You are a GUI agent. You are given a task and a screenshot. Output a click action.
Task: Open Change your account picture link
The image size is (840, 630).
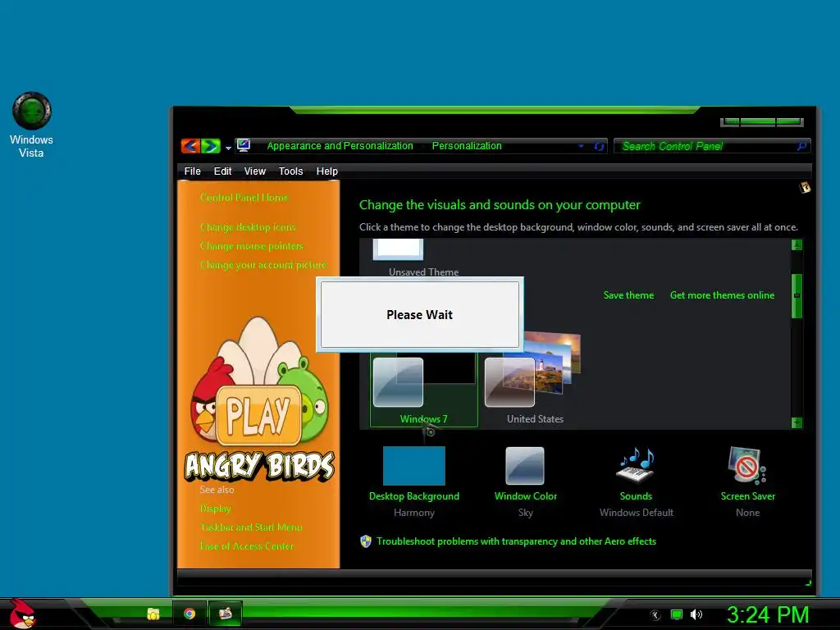(x=262, y=265)
